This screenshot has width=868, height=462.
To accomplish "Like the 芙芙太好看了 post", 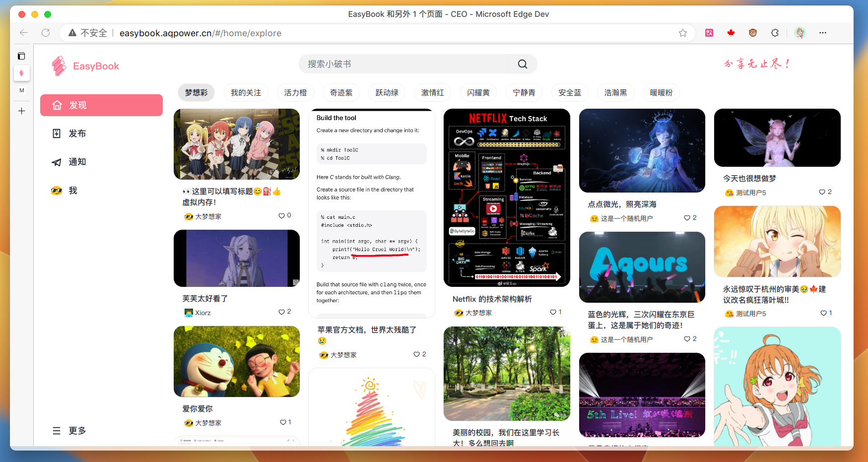I will pos(280,312).
